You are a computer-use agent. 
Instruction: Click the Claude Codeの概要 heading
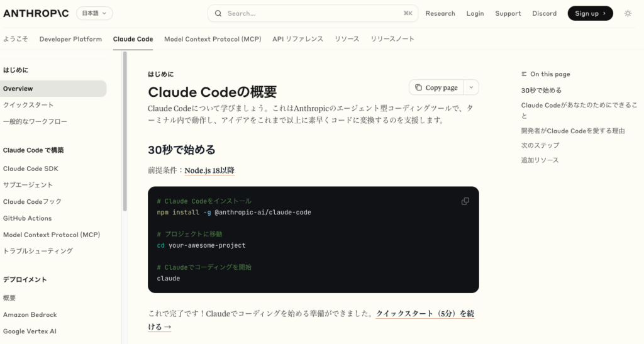tap(213, 92)
